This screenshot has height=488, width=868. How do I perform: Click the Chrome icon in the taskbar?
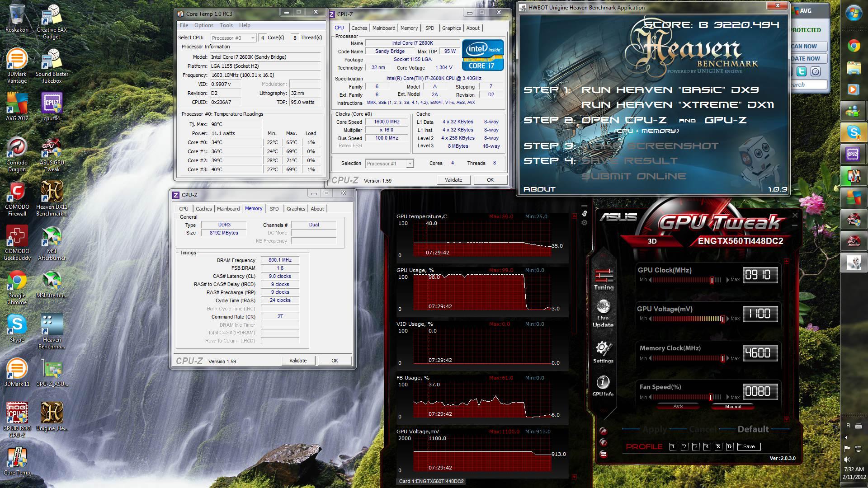click(x=854, y=45)
